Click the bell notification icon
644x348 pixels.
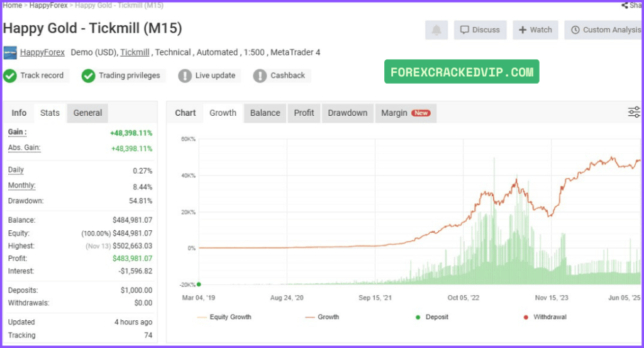pos(436,30)
